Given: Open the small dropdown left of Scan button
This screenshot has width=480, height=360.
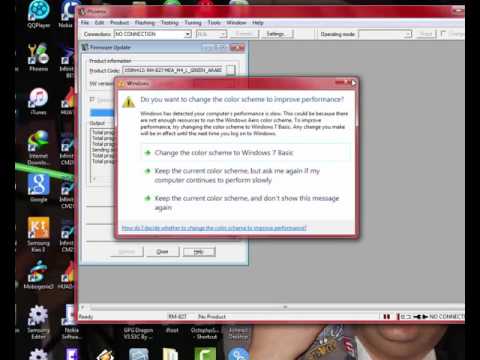Looking at the screenshot, I should tap(212, 34).
